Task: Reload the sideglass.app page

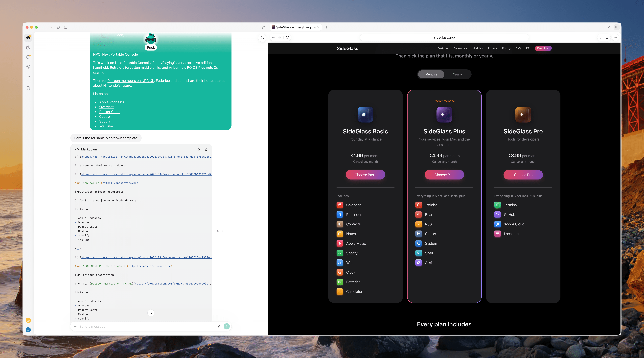Action: [288, 37]
